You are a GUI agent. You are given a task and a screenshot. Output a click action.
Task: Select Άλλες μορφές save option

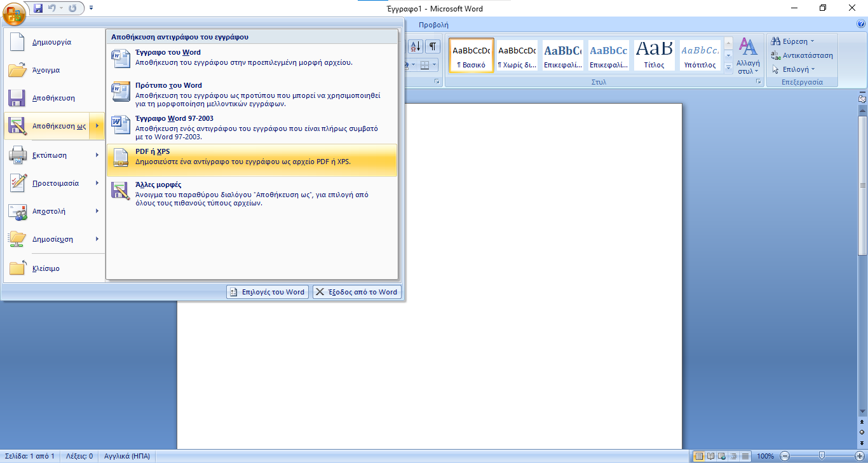point(252,194)
